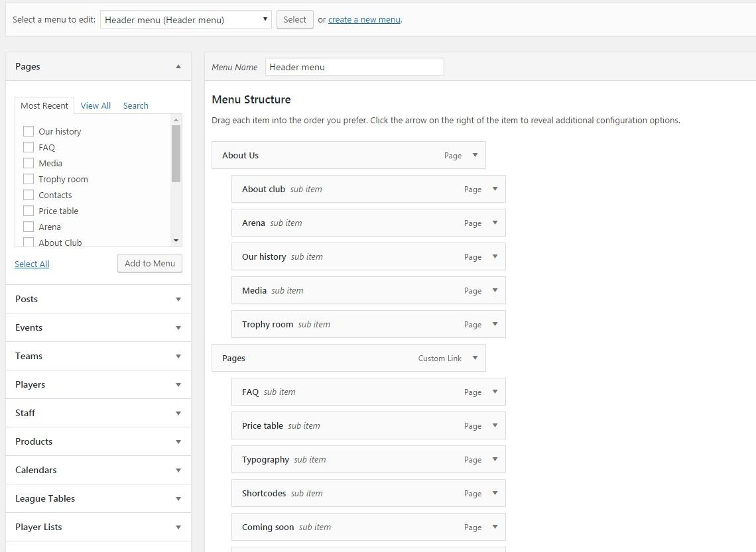This screenshot has width=756, height=552.
Task: Focus the Menu Name text field
Action: click(x=354, y=67)
